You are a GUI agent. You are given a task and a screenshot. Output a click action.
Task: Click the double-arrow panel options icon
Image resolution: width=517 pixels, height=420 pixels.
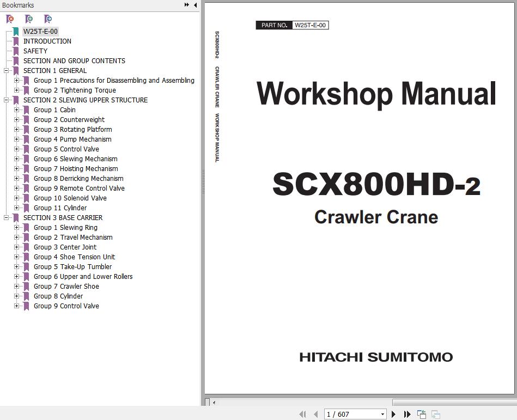[x=187, y=5]
